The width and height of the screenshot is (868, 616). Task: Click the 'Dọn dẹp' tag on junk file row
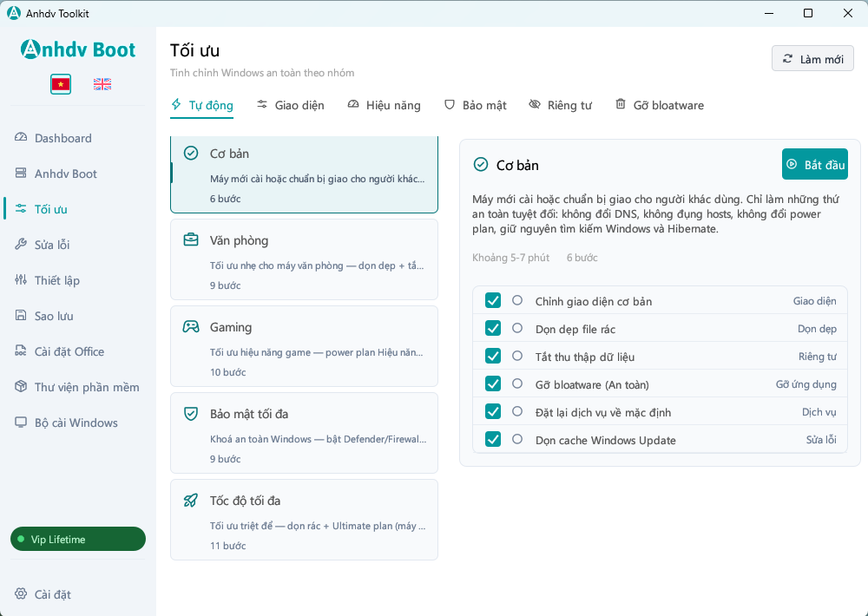point(817,329)
